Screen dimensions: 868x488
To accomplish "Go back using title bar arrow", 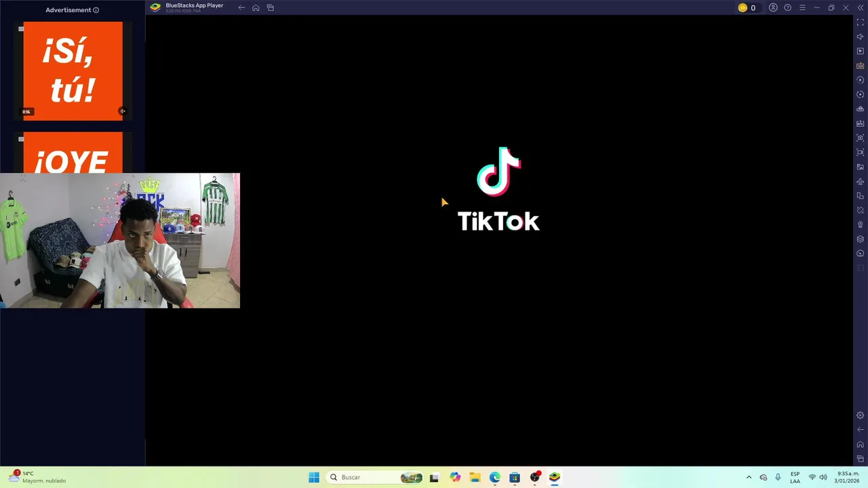I will [x=241, y=7].
